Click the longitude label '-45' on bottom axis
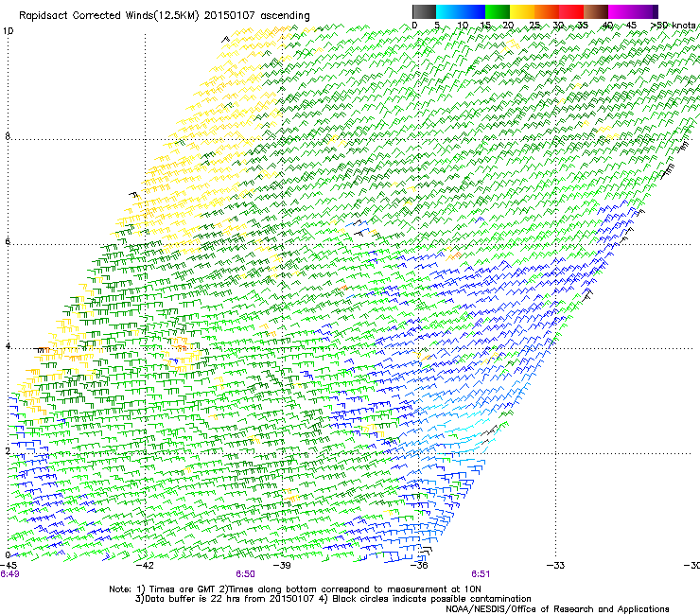Screen dimensions: 700x615 9,565
